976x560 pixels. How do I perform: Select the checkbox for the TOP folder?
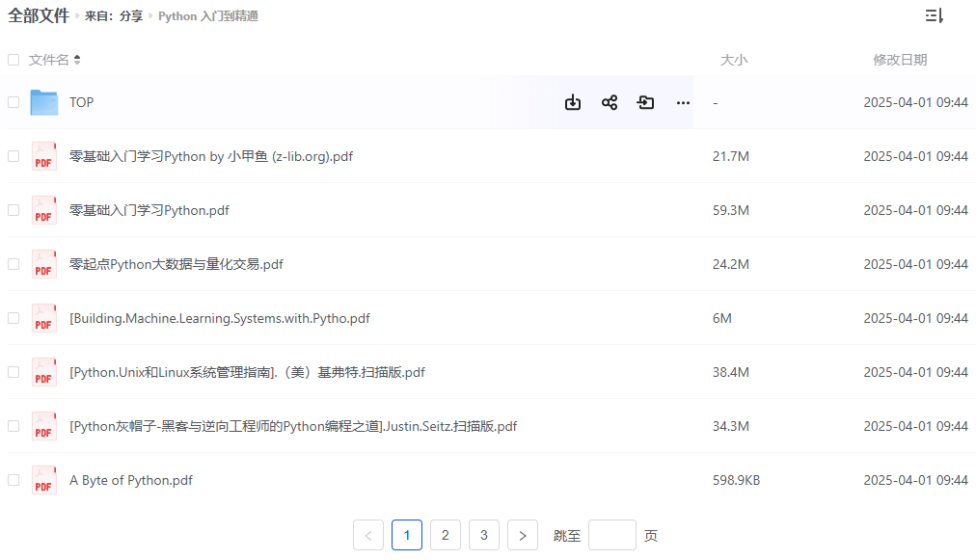pos(13,101)
